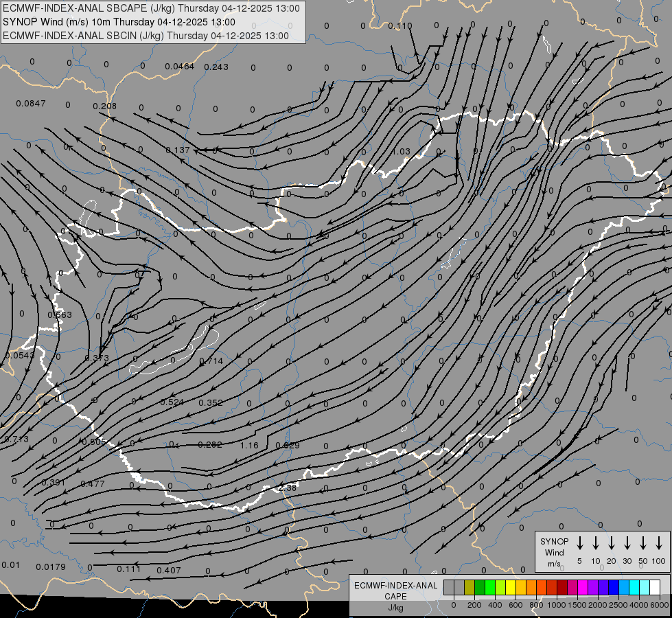Click the 0.208 CAPE value
The image size is (672, 618).
104,106
